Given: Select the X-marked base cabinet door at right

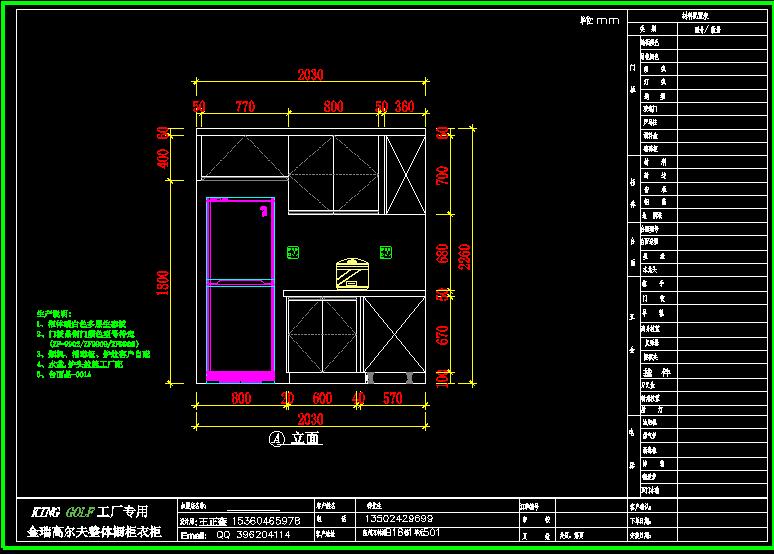Looking at the screenshot, I should 394,334.
